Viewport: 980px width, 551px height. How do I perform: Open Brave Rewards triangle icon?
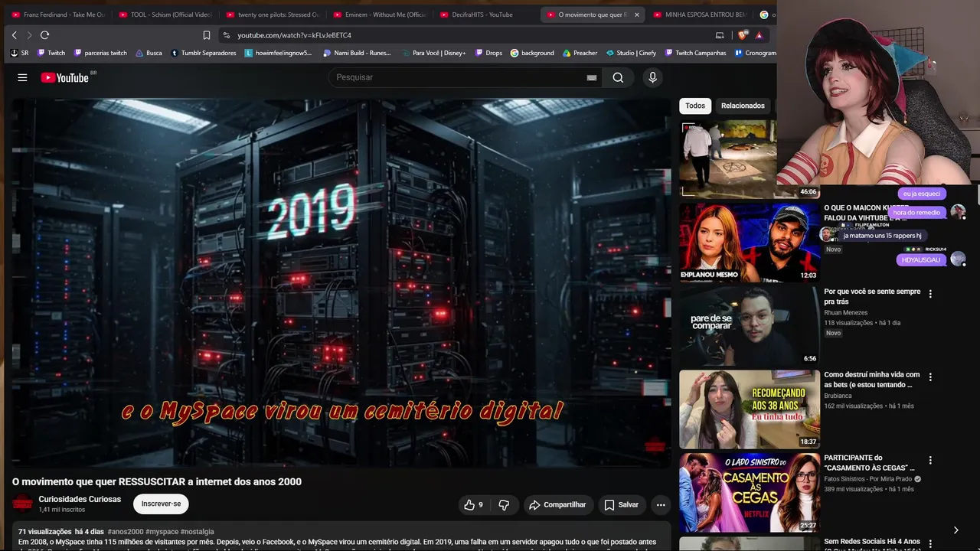point(759,35)
